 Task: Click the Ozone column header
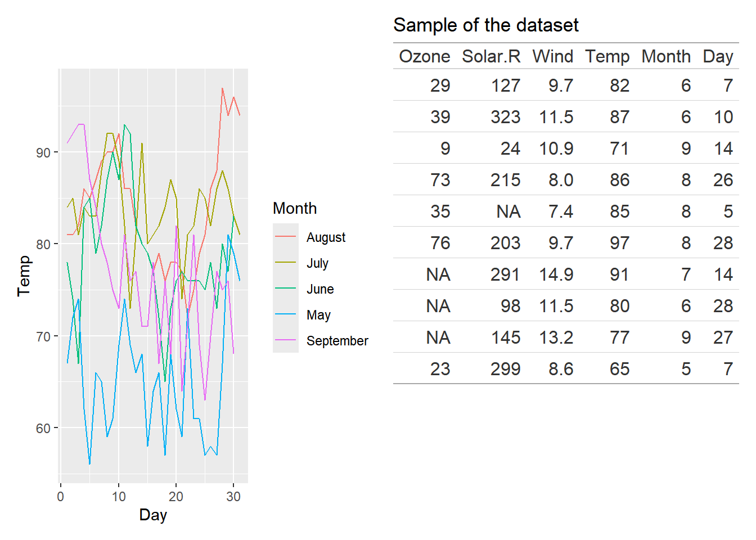click(424, 56)
